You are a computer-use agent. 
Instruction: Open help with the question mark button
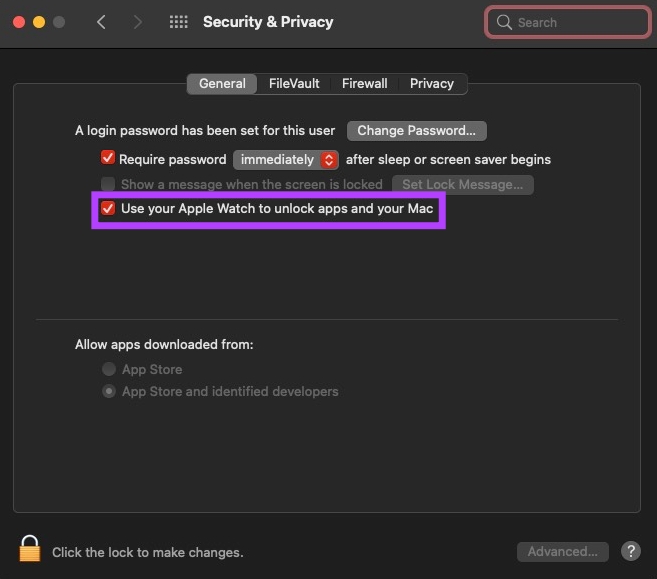(x=631, y=551)
